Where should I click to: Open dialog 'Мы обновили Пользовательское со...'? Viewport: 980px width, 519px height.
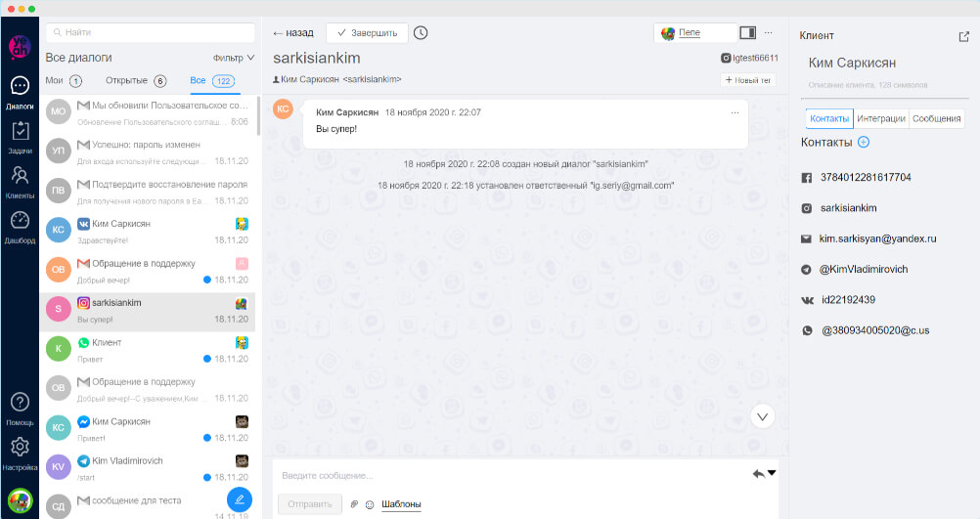[x=148, y=112]
